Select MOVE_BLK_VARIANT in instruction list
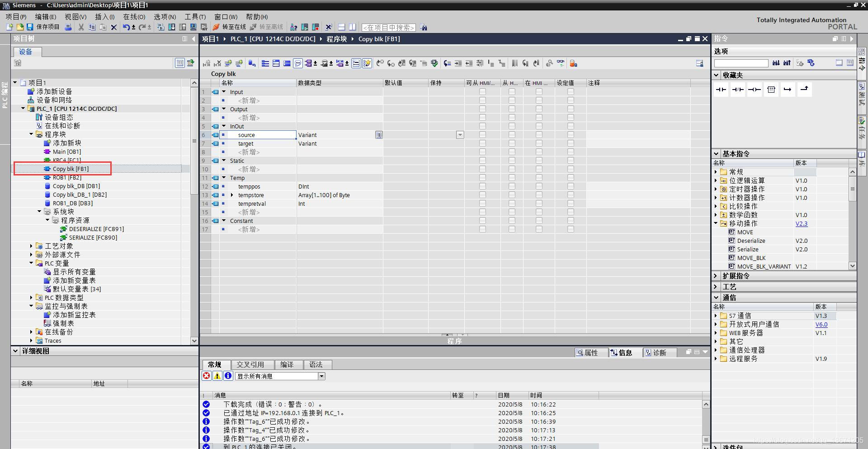Screen dimensions: 868x449 [764, 266]
